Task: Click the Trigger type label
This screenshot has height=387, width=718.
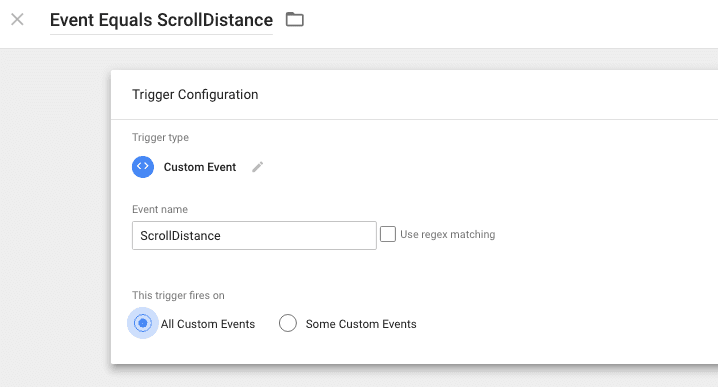Action: click(x=160, y=137)
